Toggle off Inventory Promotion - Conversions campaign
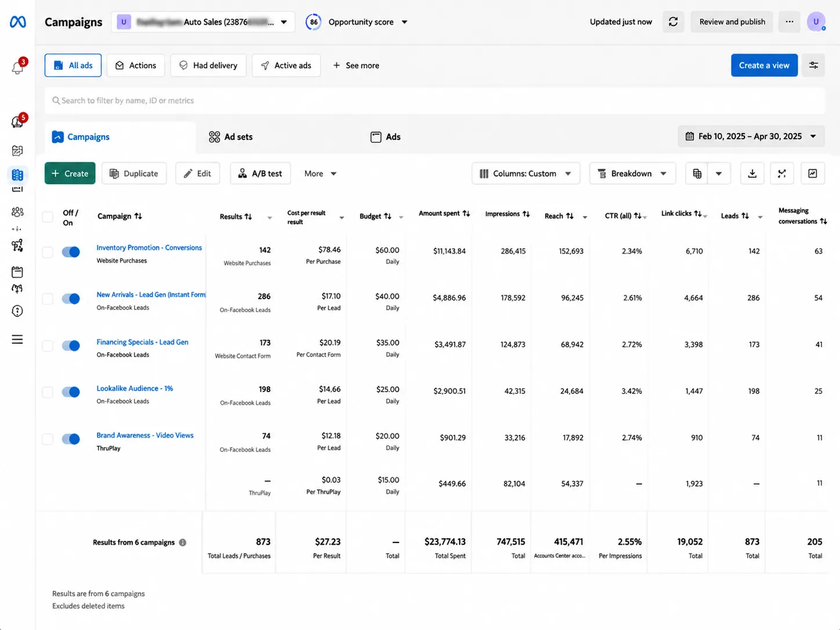Image resolution: width=840 pixels, height=630 pixels. point(71,252)
